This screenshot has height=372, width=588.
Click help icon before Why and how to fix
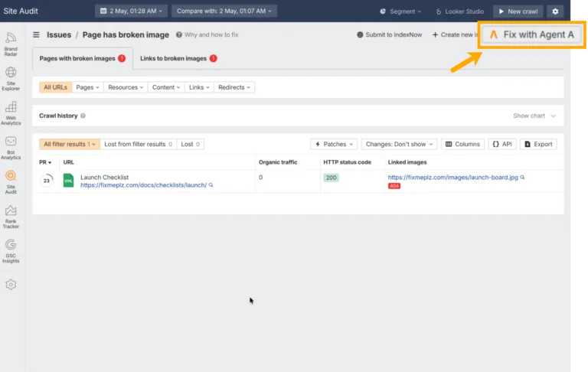pos(179,34)
